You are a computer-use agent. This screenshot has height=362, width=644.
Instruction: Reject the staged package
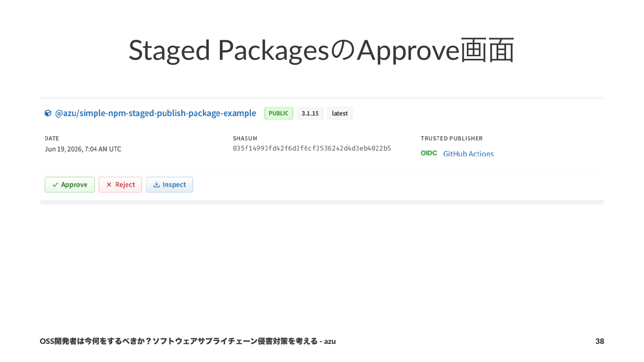tap(120, 185)
